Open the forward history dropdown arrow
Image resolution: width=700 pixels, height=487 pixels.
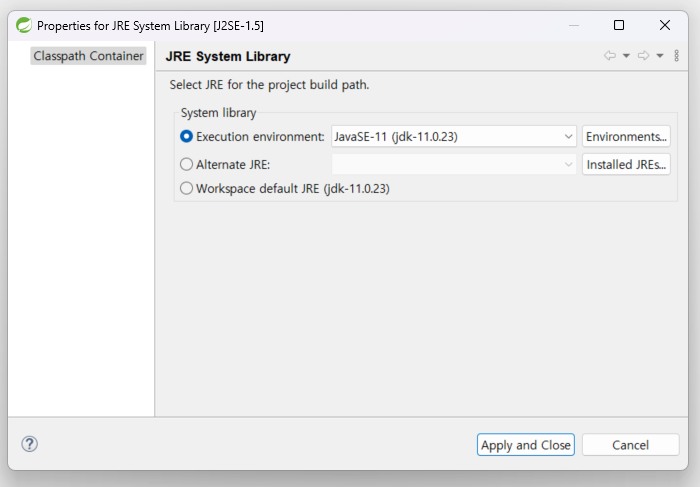(x=660, y=56)
